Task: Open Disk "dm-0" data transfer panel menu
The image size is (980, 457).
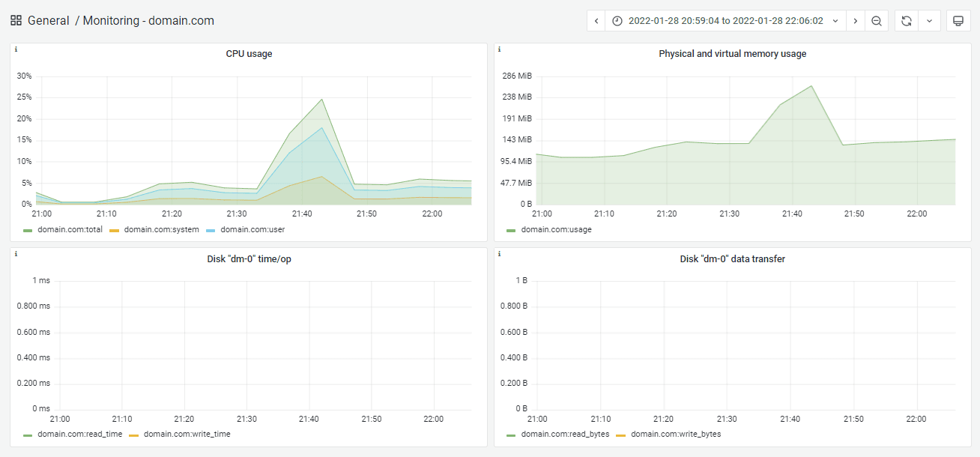Action: (732, 259)
